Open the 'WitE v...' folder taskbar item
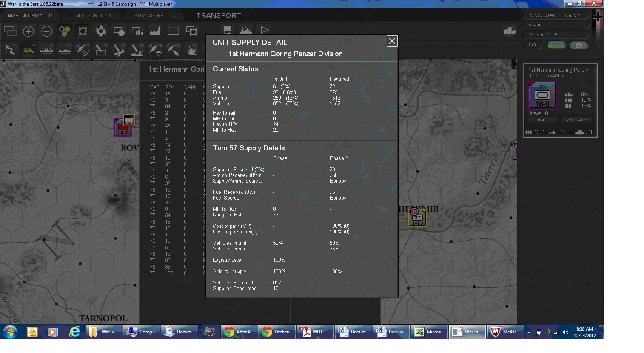Viewport: 644px width, 353px height. pyautogui.click(x=104, y=332)
